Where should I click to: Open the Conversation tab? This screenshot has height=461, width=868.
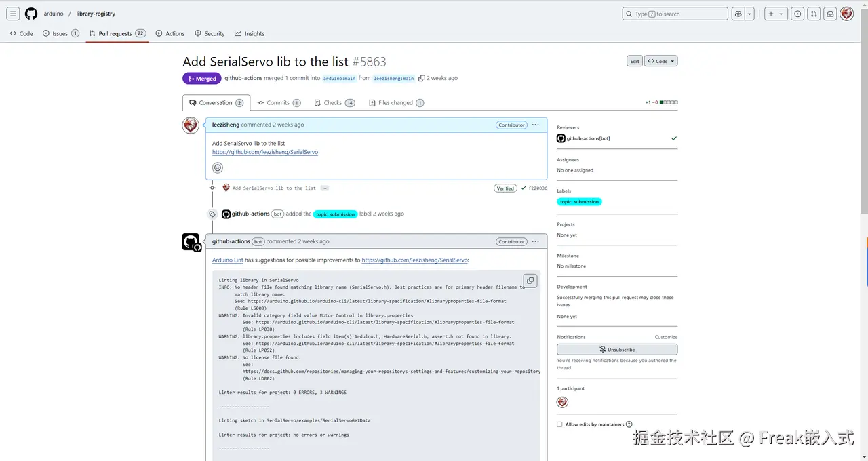[x=216, y=102]
